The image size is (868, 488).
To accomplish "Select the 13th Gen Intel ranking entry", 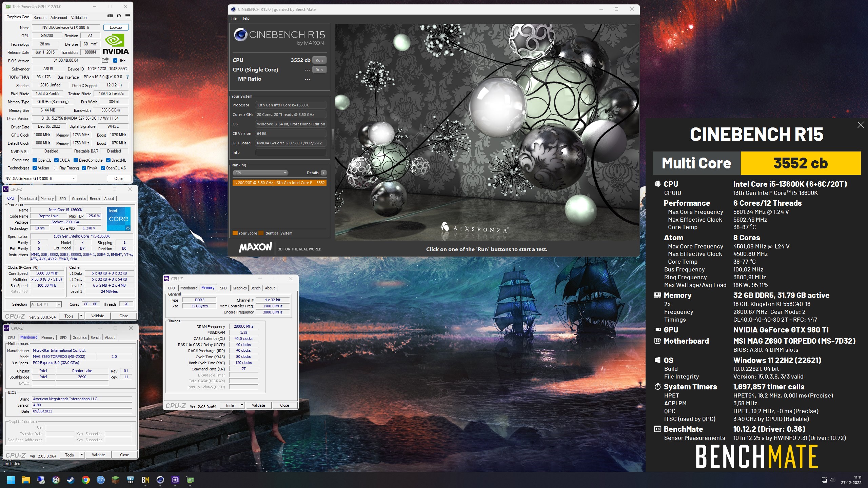I will point(279,183).
